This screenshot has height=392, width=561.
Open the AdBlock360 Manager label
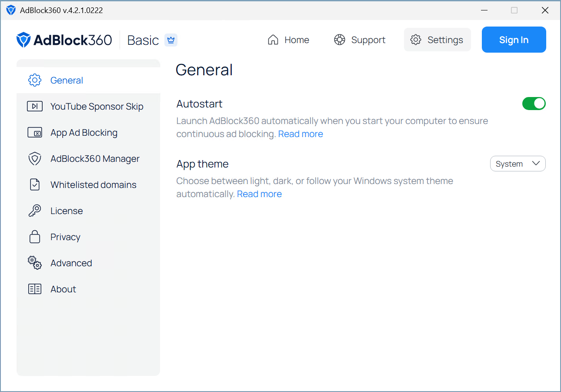pyautogui.click(x=95, y=159)
